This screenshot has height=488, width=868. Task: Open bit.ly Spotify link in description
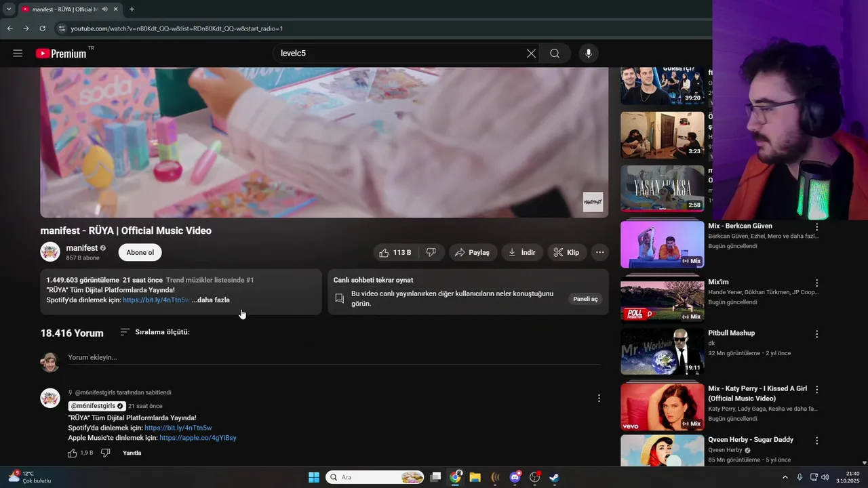click(156, 300)
